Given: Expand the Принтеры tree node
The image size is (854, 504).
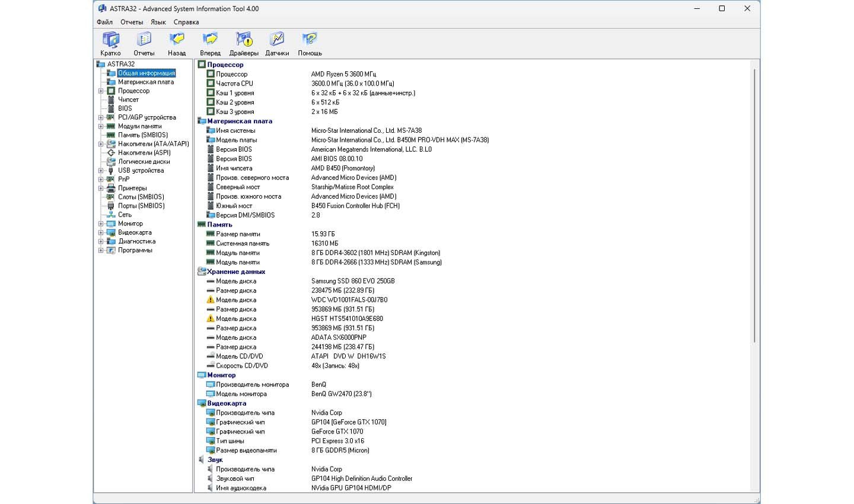Looking at the screenshot, I should [101, 188].
